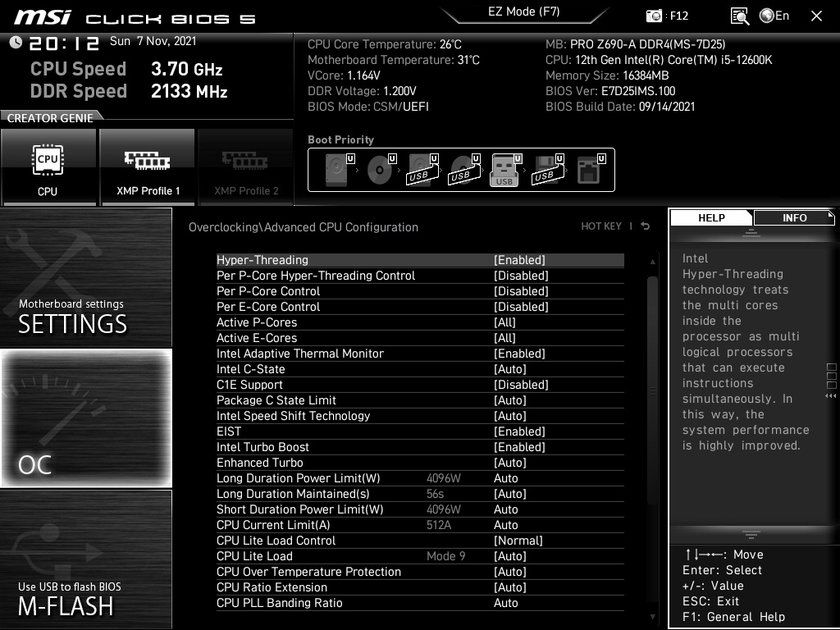Activate XMP Profile 1
Screen dimensions: 840x630
[x=148, y=167]
